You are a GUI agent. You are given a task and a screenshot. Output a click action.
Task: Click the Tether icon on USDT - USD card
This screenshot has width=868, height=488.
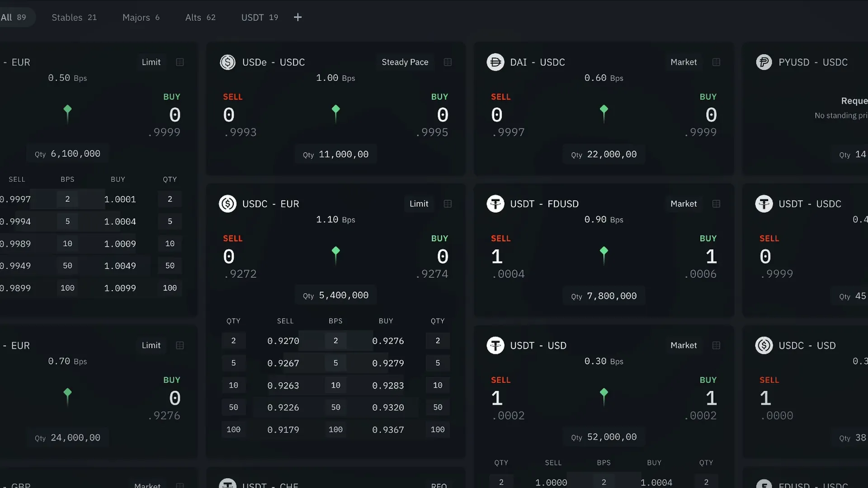pyautogui.click(x=495, y=346)
